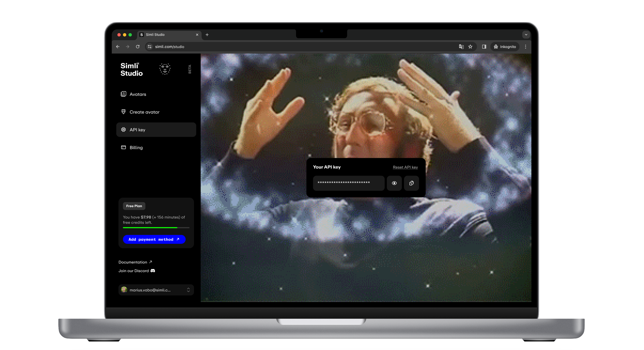This screenshot has height=350, width=644.
Task: Click the free credits progress bar
Action: tap(156, 228)
